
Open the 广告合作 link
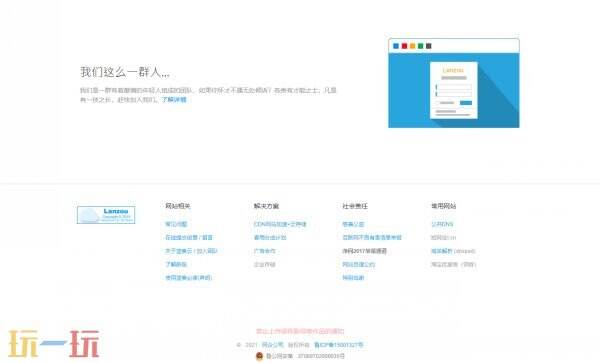264,251
